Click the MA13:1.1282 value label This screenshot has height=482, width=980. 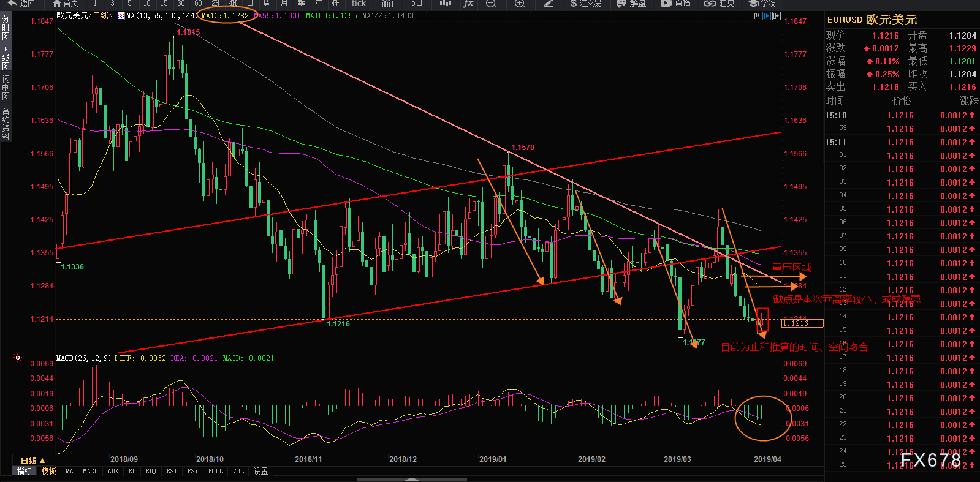coord(226,16)
